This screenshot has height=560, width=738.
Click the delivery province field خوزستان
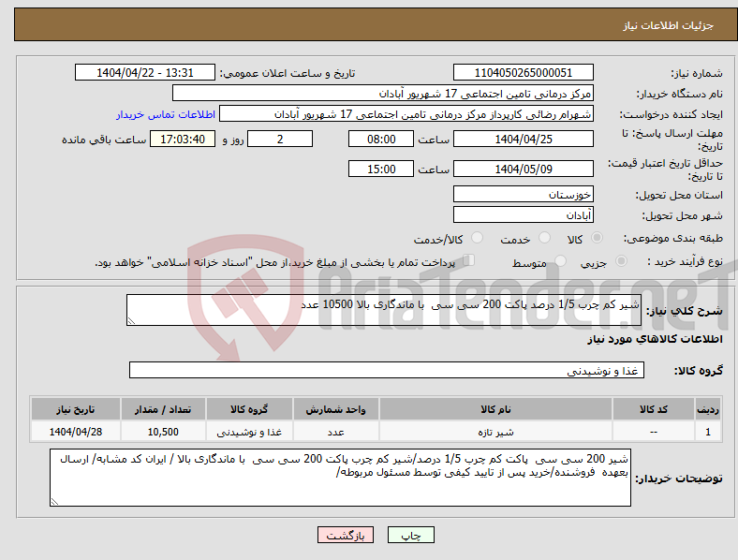coord(523,194)
